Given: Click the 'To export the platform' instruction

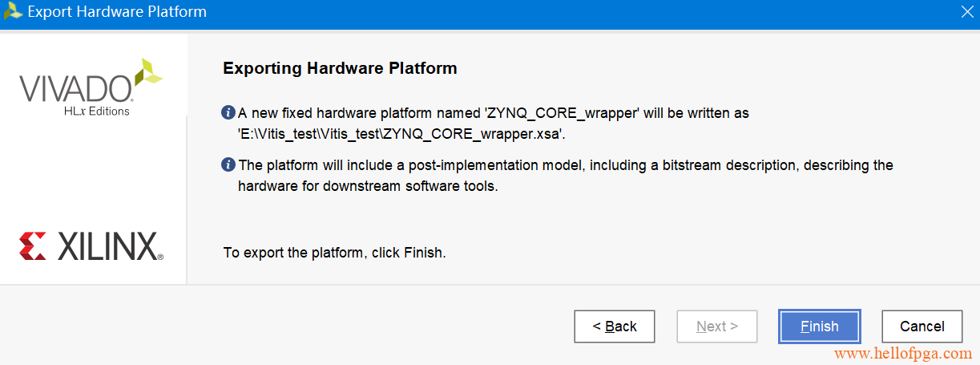Looking at the screenshot, I should [x=334, y=253].
